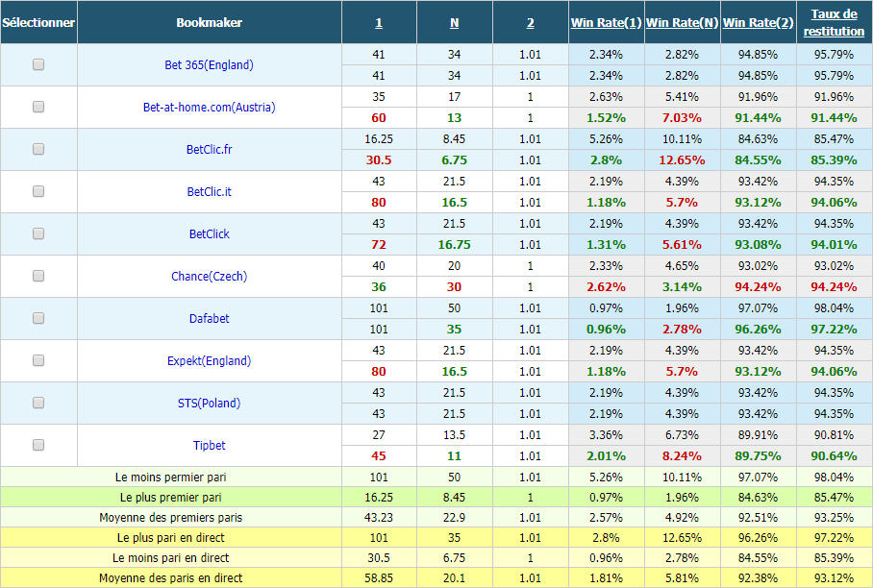Sort by the column 2 header
This screenshot has width=873, height=588.
530,23
